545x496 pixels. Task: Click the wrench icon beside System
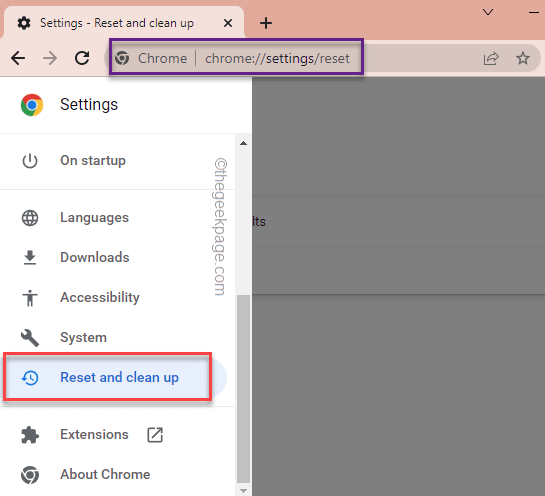click(x=30, y=338)
